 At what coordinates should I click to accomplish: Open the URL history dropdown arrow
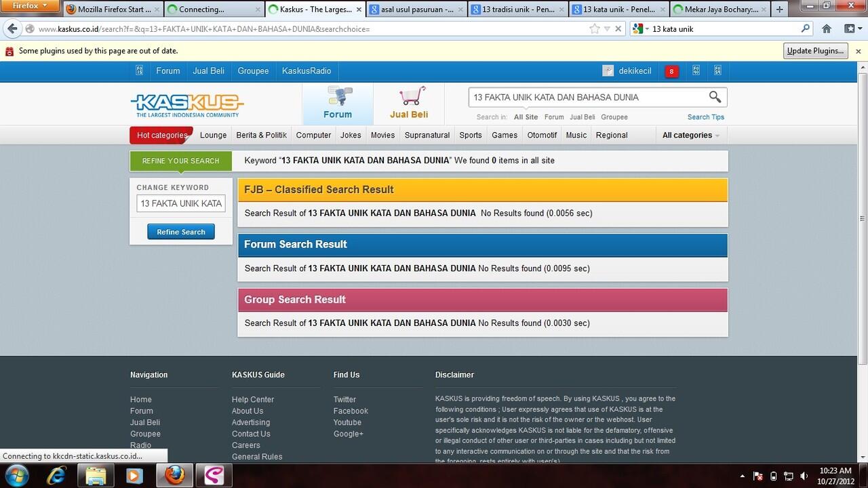[608, 29]
